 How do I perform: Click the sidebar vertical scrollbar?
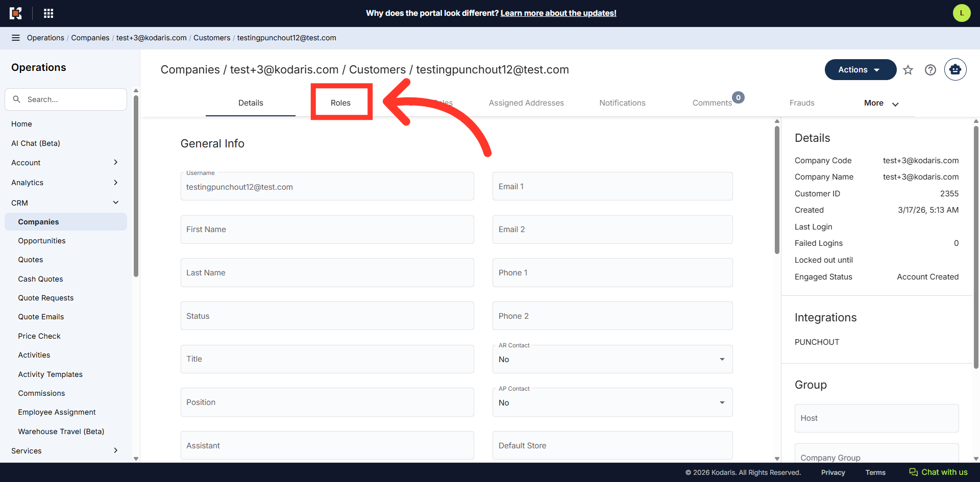point(136,186)
